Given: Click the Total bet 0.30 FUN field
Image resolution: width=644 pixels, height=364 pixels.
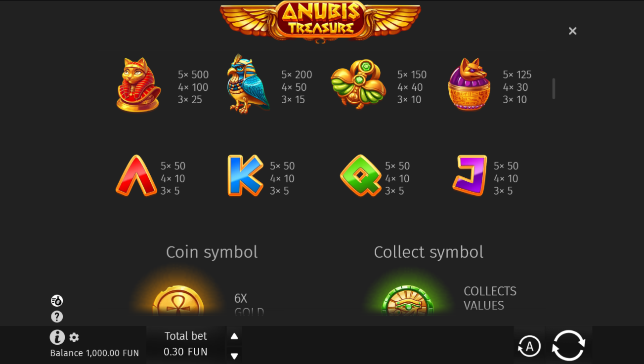Looking at the screenshot, I should (x=186, y=344).
